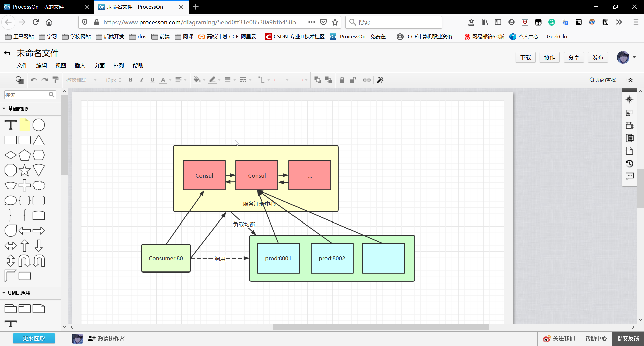Open the fill color paint bucket
The width and height of the screenshot is (644, 346).
pyautogui.click(x=197, y=80)
